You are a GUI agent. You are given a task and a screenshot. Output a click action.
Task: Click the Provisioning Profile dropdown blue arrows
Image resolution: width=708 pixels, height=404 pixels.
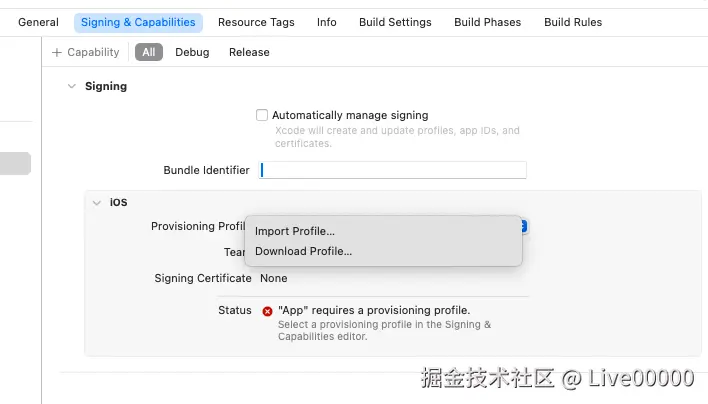click(x=523, y=226)
